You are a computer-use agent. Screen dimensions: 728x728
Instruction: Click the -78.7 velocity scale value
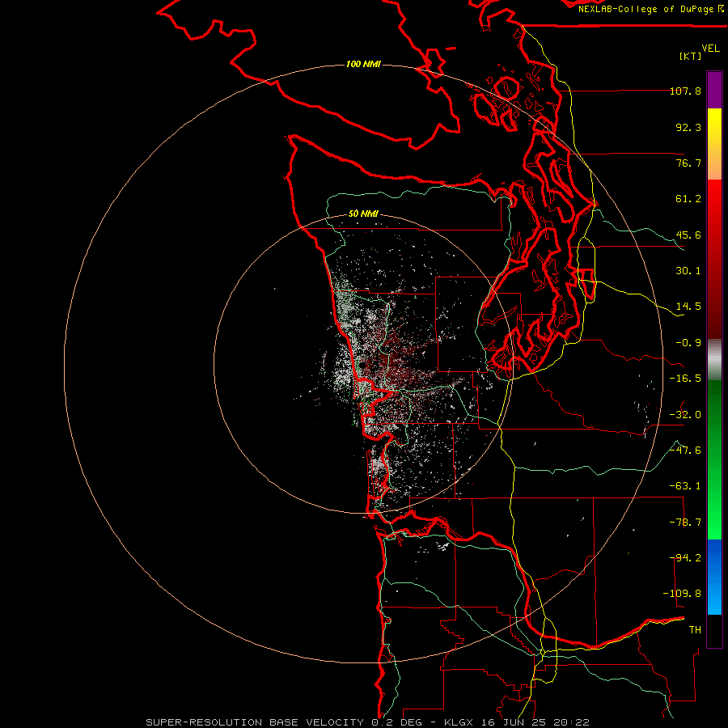pos(685,523)
